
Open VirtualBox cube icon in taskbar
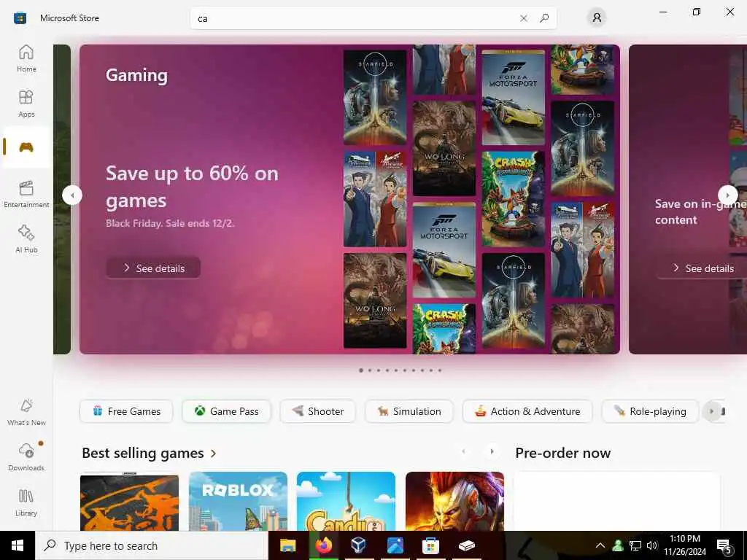pos(358,545)
